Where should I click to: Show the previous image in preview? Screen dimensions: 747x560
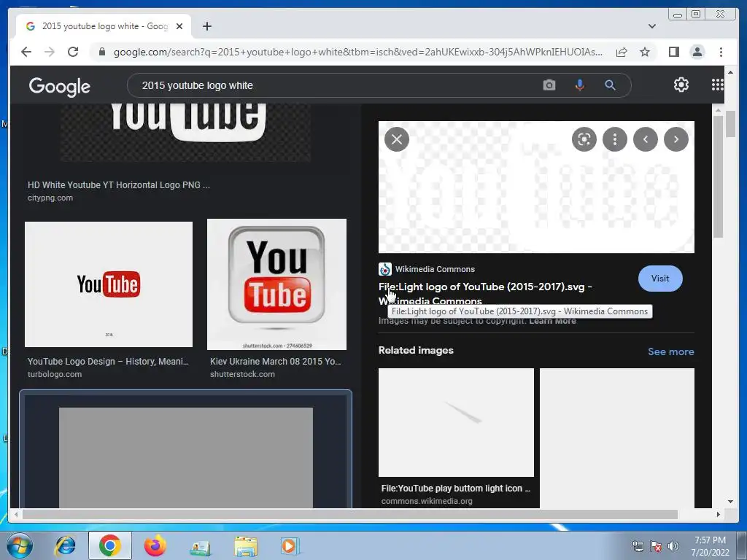point(646,139)
